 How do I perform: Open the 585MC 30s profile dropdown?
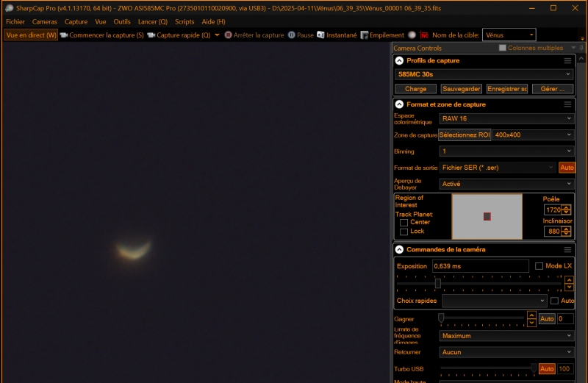pyautogui.click(x=484, y=74)
